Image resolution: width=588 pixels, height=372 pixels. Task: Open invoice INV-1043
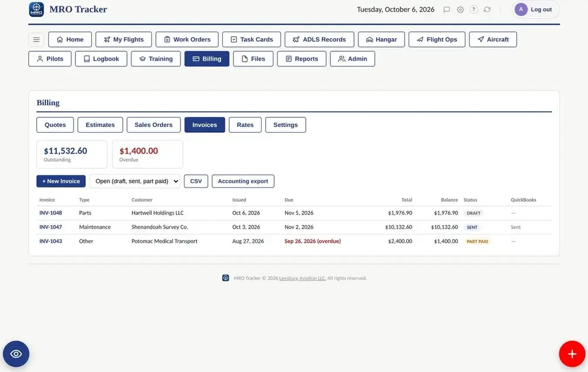pos(51,242)
